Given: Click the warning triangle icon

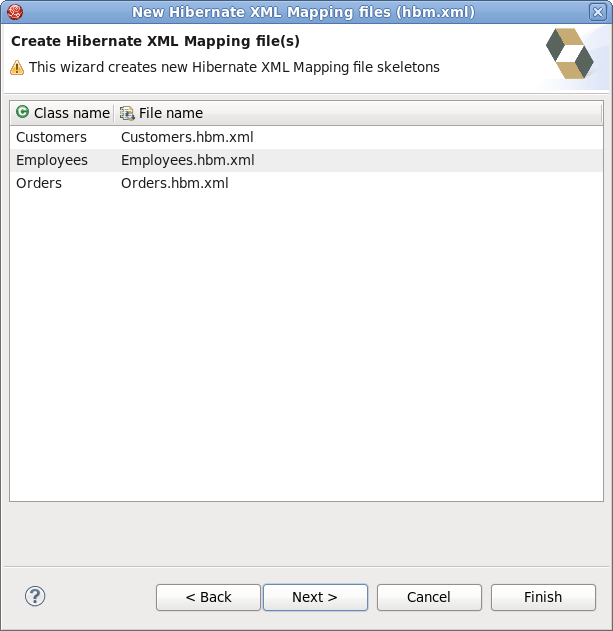Looking at the screenshot, I should [x=18, y=68].
